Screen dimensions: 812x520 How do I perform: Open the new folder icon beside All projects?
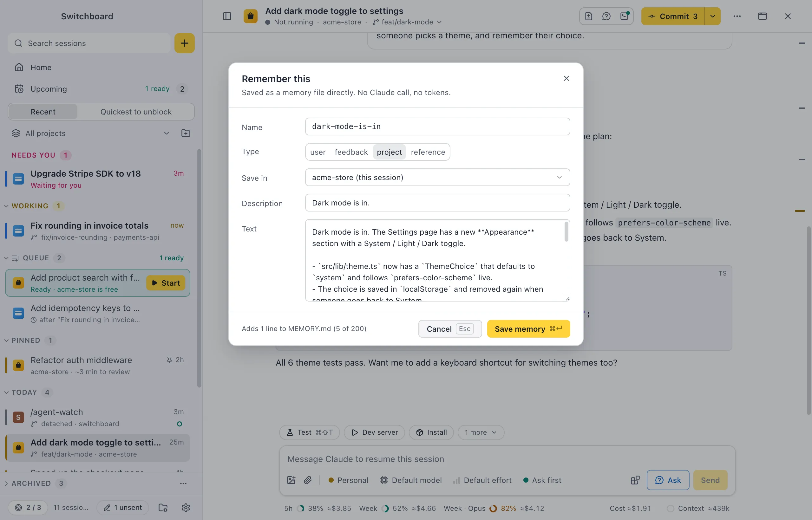(x=186, y=133)
